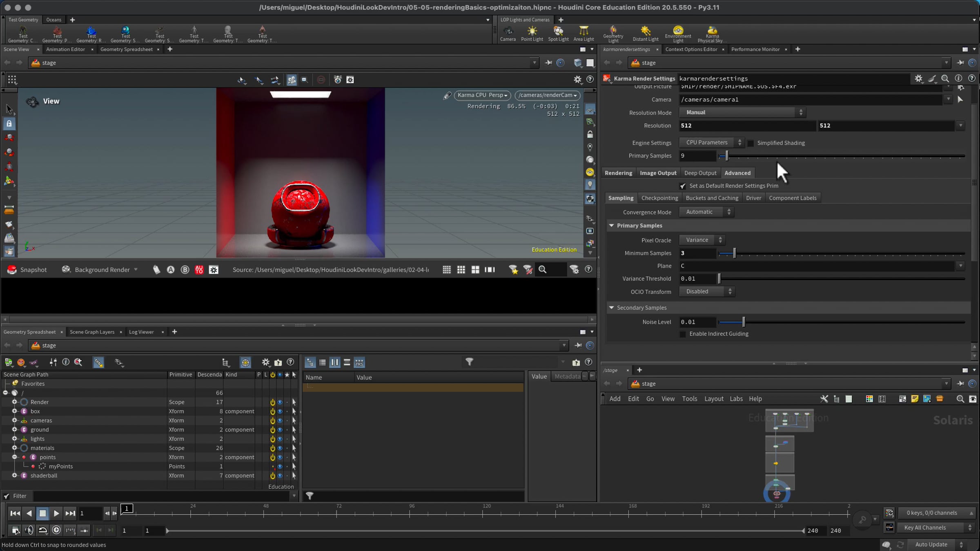Click the Play forward button
This screenshot has width=980, height=551.
56,513
